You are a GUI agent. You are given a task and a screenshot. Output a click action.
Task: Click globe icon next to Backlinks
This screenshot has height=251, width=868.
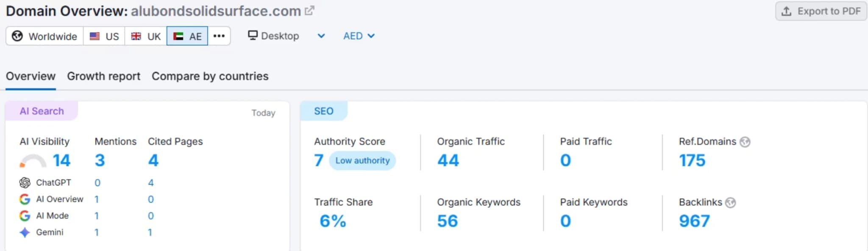coord(731,203)
